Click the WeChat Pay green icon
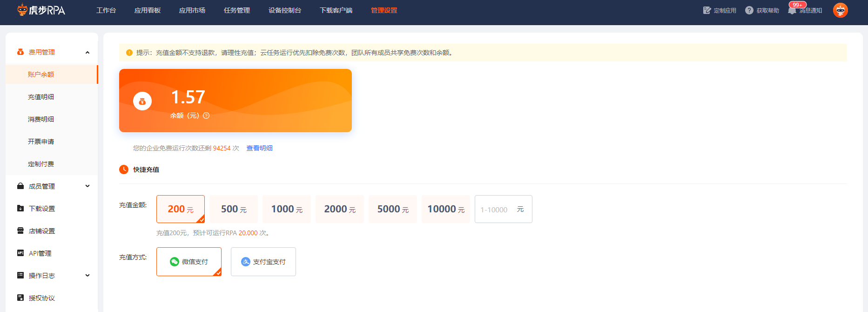The height and width of the screenshot is (312, 868). (x=175, y=262)
